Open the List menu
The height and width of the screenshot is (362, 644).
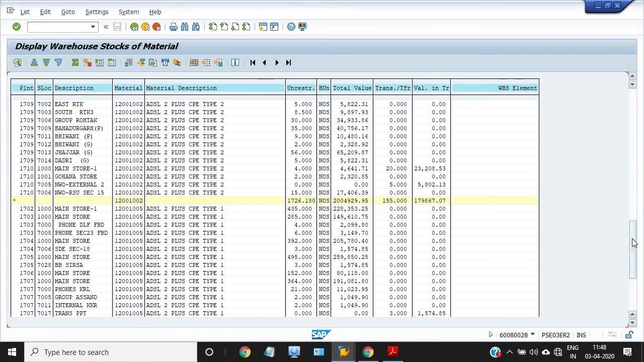25,12
